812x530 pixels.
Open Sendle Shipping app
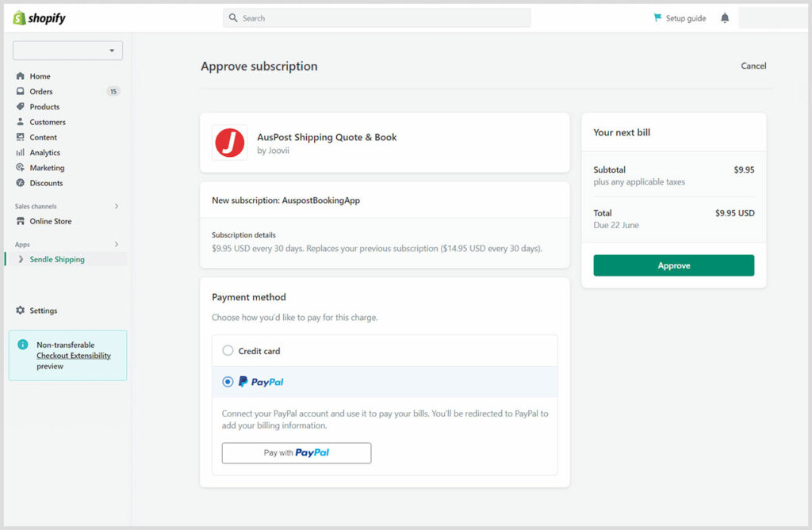tap(57, 259)
